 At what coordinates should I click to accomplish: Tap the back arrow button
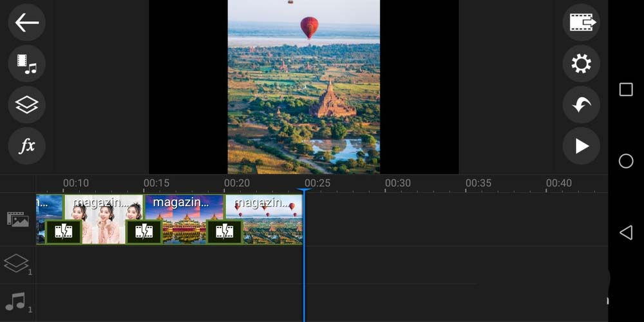pos(26,23)
